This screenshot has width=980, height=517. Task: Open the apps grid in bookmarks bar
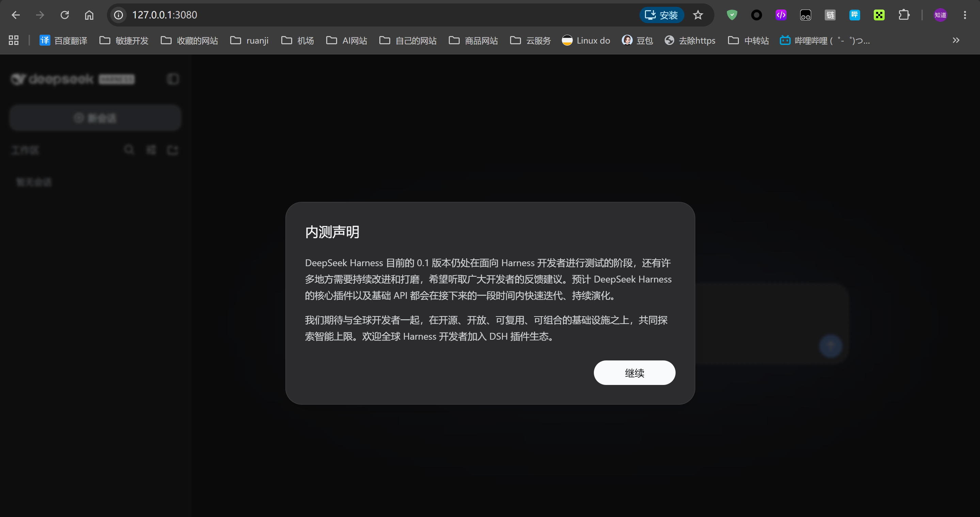pyautogui.click(x=14, y=40)
